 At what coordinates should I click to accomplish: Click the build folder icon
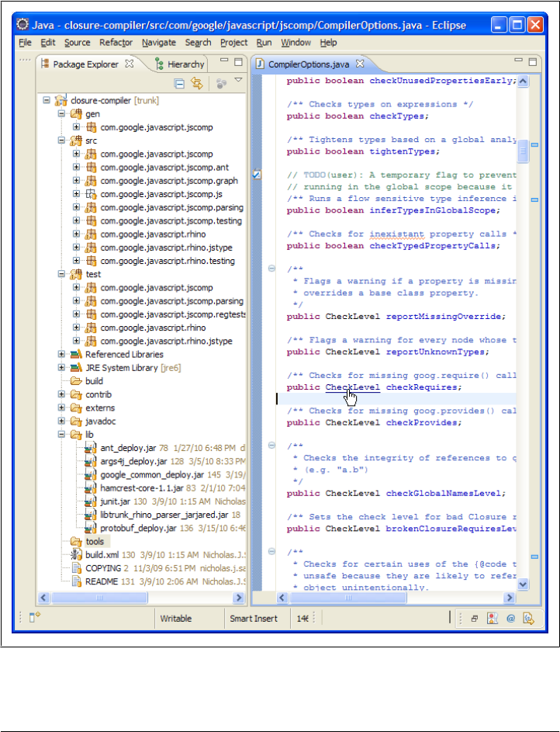76,381
